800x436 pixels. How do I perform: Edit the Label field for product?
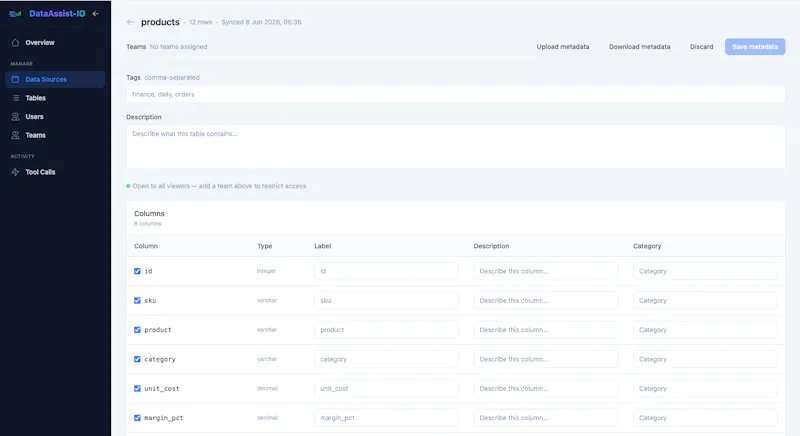coord(386,330)
